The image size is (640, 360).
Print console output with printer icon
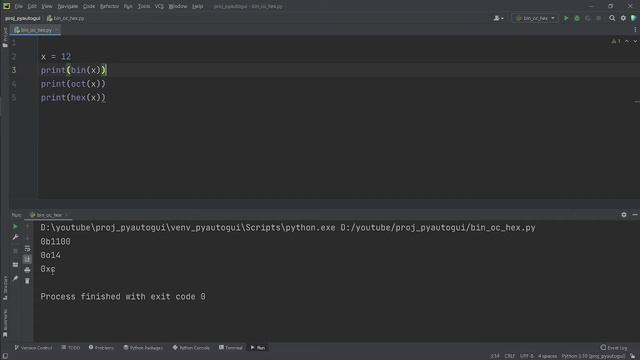point(27,270)
